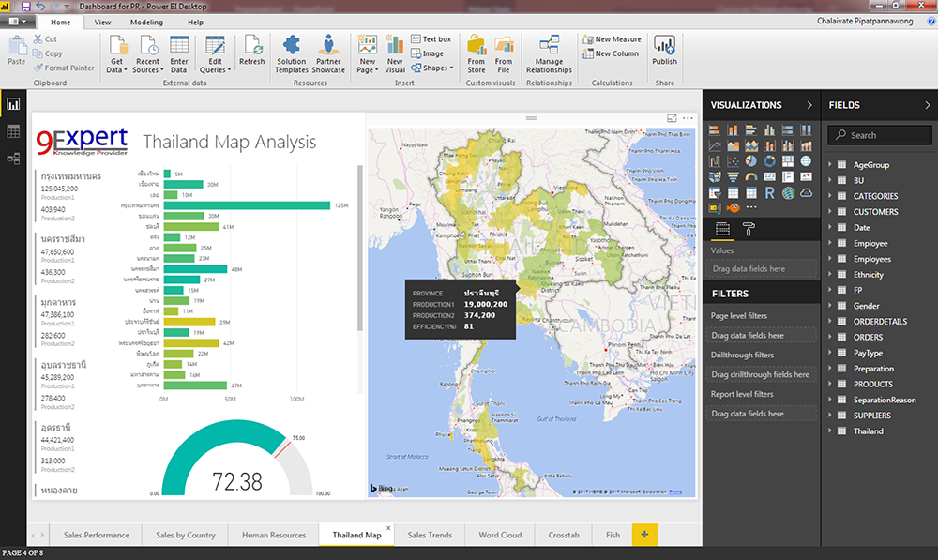Open the Fields well pane icon

722,229
